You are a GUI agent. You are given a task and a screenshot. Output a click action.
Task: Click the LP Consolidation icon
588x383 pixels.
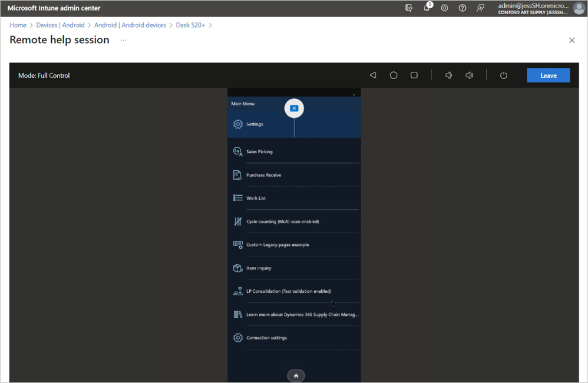tap(238, 291)
